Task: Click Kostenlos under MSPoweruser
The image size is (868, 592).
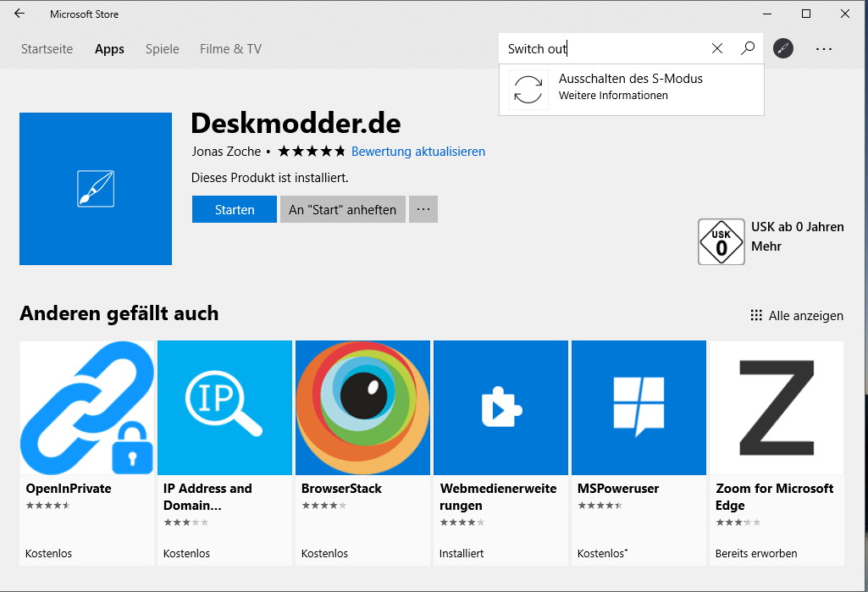Action: point(602,553)
